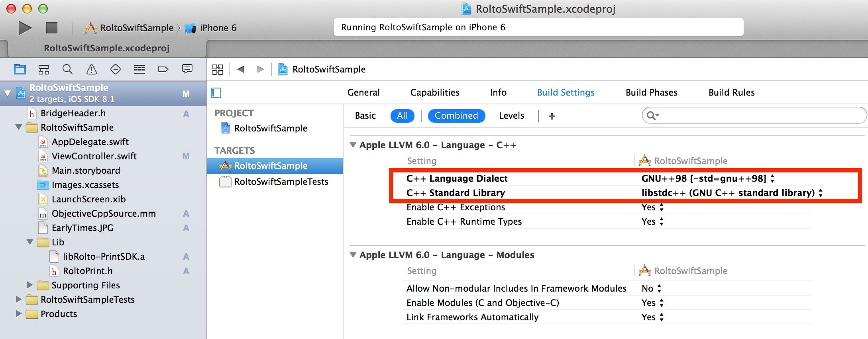Change Enable Modules (C and Objective-C) value
Image resolution: width=868 pixels, height=339 pixels.
tap(652, 303)
